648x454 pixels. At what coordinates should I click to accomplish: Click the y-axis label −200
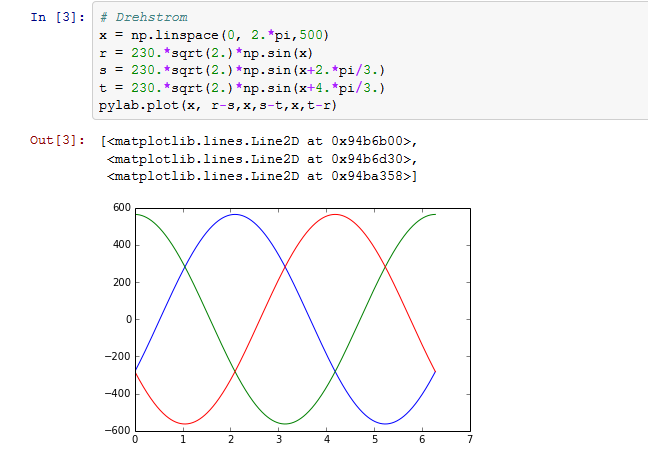[118, 356]
